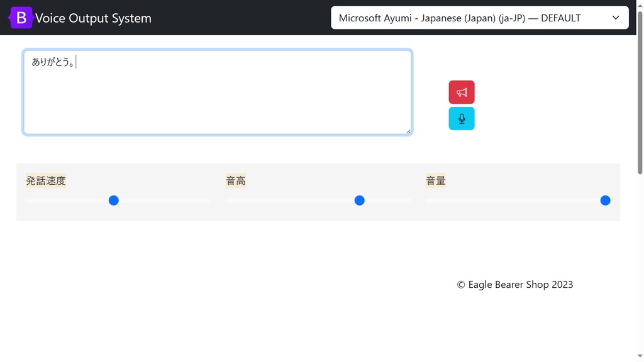Click the 音高 pitch slider handle
644x362 pixels.
click(x=359, y=200)
